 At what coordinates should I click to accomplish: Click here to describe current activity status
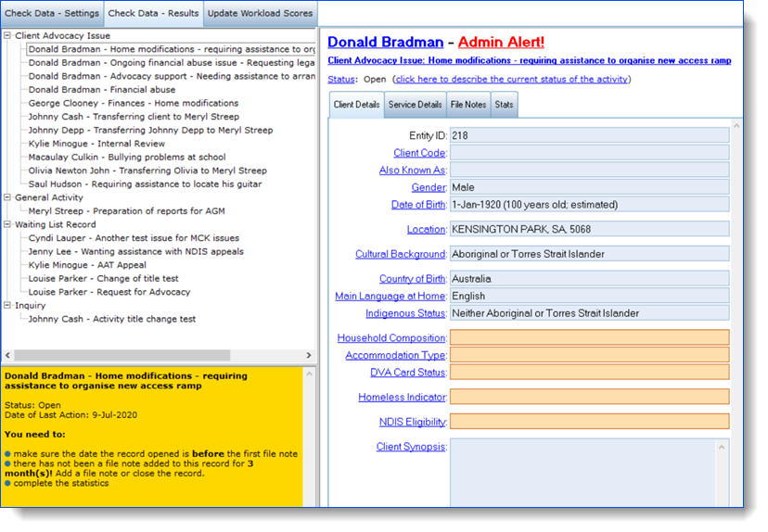point(512,80)
